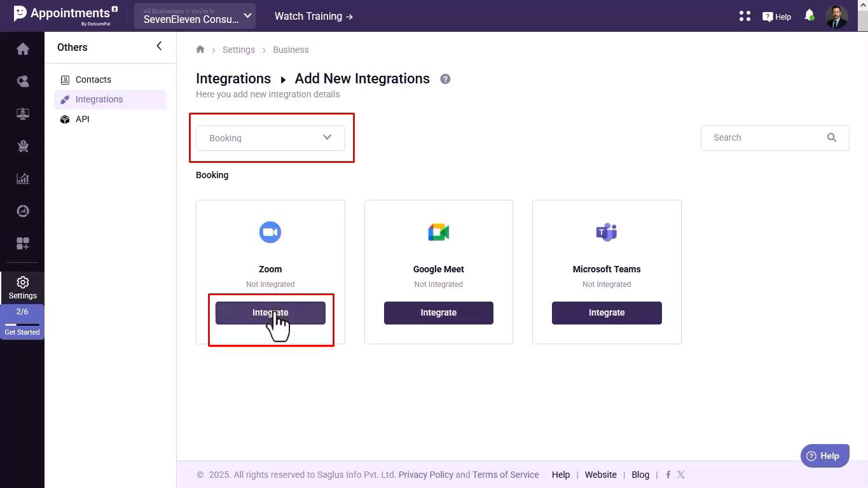868x488 pixels.
Task: Click the shopping cart sidebar icon
Action: [23, 146]
